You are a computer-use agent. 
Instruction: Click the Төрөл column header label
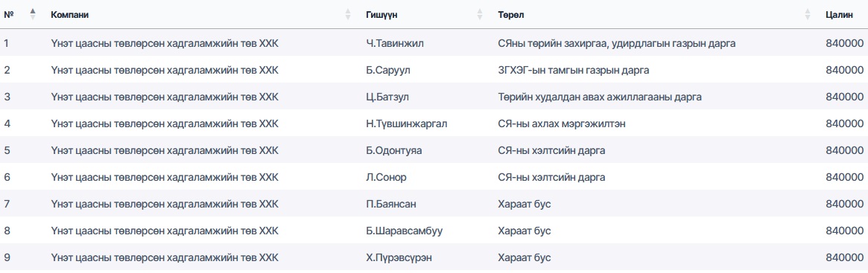[511, 15]
